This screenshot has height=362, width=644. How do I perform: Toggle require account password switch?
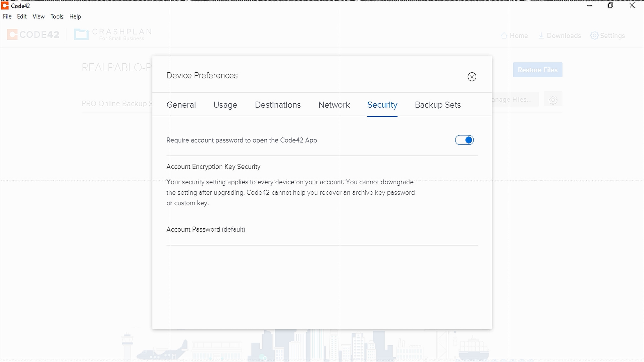click(464, 140)
